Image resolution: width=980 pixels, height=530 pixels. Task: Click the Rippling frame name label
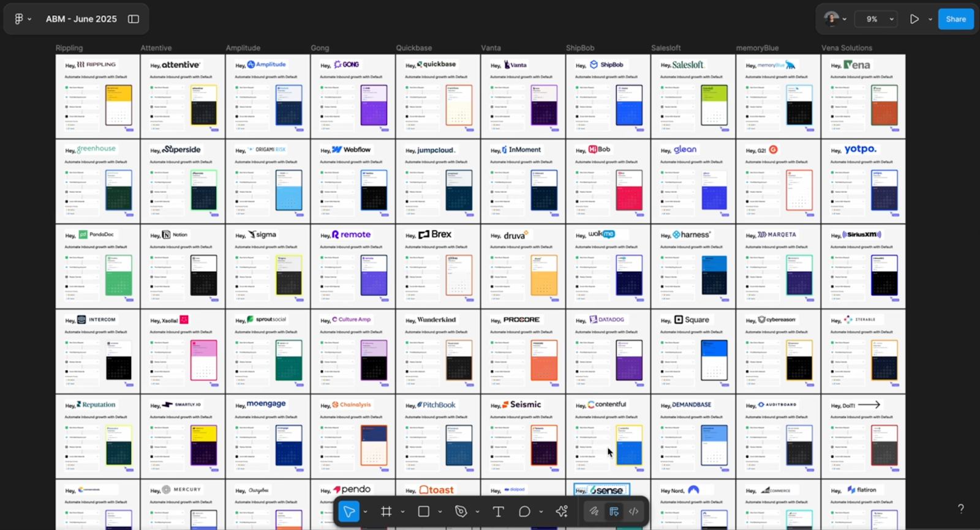coord(69,48)
